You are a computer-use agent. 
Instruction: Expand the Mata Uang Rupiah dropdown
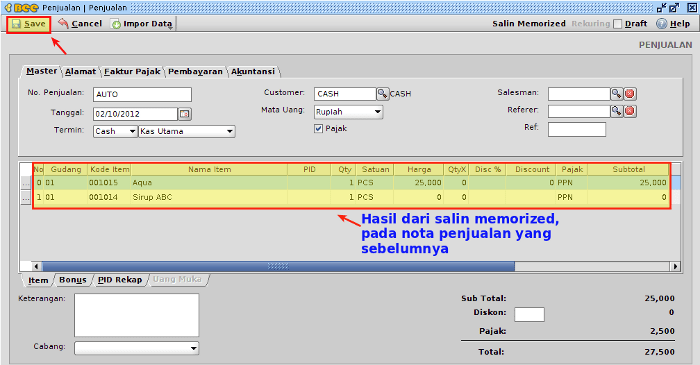click(348, 112)
